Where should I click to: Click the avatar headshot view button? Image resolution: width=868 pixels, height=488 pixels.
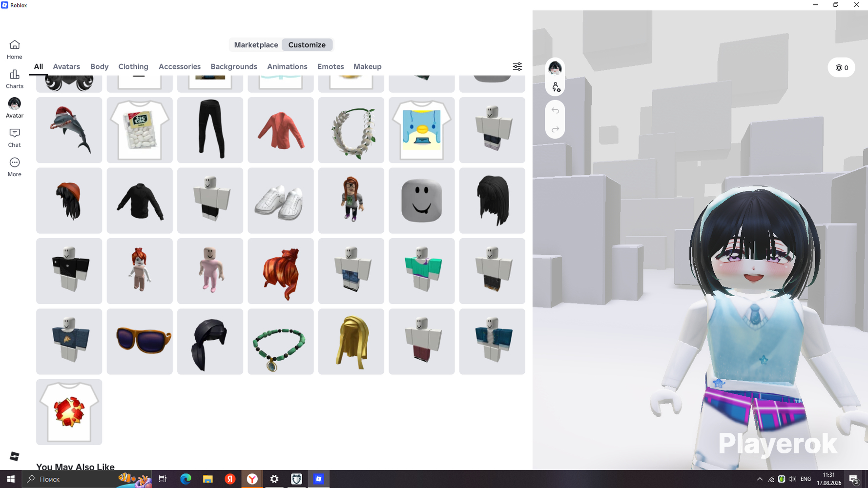555,68
